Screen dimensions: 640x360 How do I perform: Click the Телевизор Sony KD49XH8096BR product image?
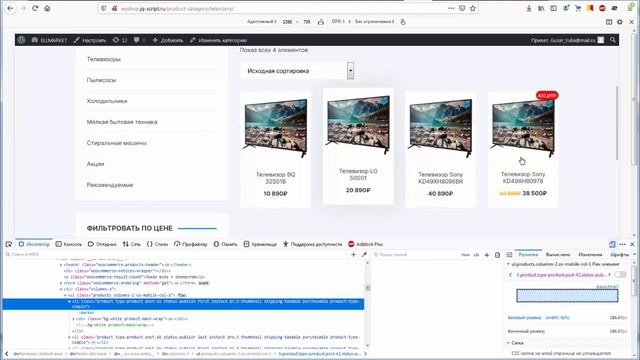(x=440, y=127)
